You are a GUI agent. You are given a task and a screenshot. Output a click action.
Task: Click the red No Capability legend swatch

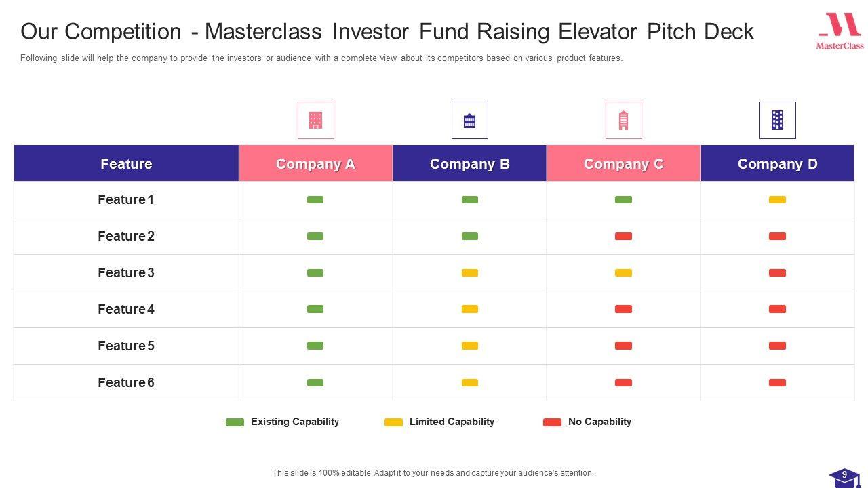[552, 422]
